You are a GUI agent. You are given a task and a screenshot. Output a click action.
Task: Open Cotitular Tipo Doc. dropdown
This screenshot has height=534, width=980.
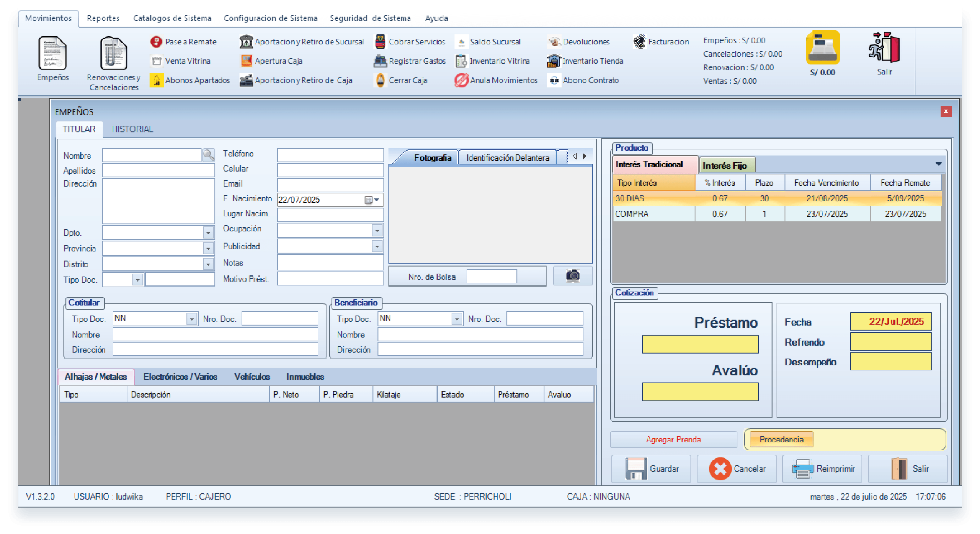point(192,319)
